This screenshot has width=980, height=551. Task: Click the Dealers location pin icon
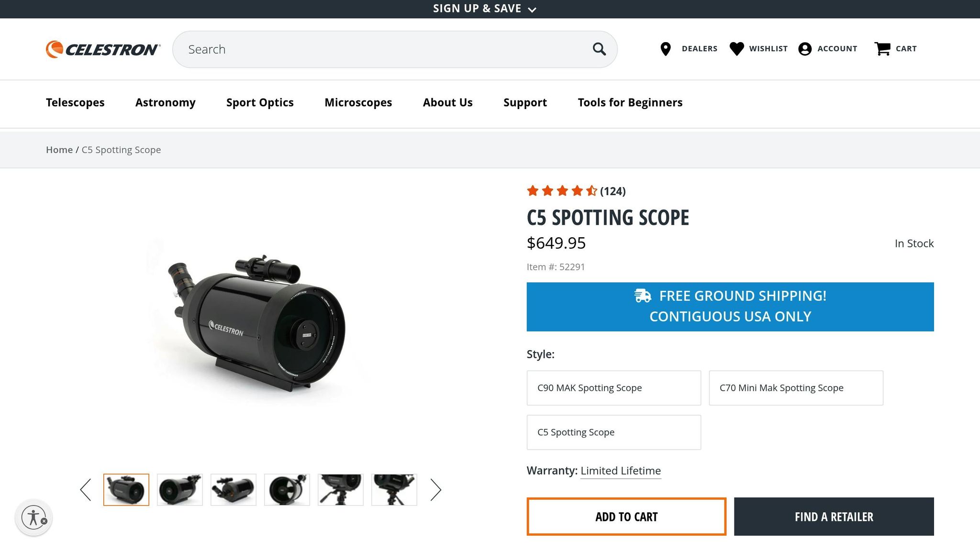[666, 48]
